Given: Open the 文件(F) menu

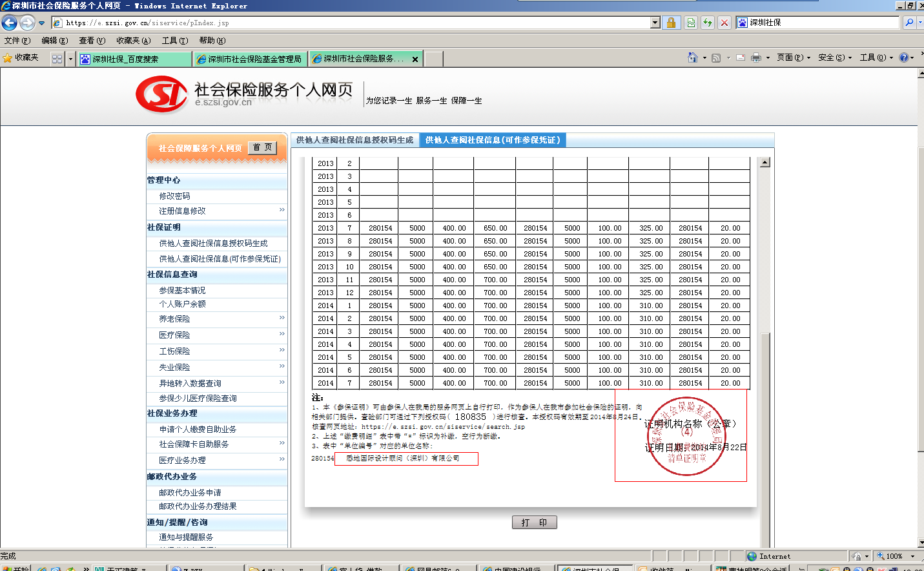Looking at the screenshot, I should pos(17,41).
